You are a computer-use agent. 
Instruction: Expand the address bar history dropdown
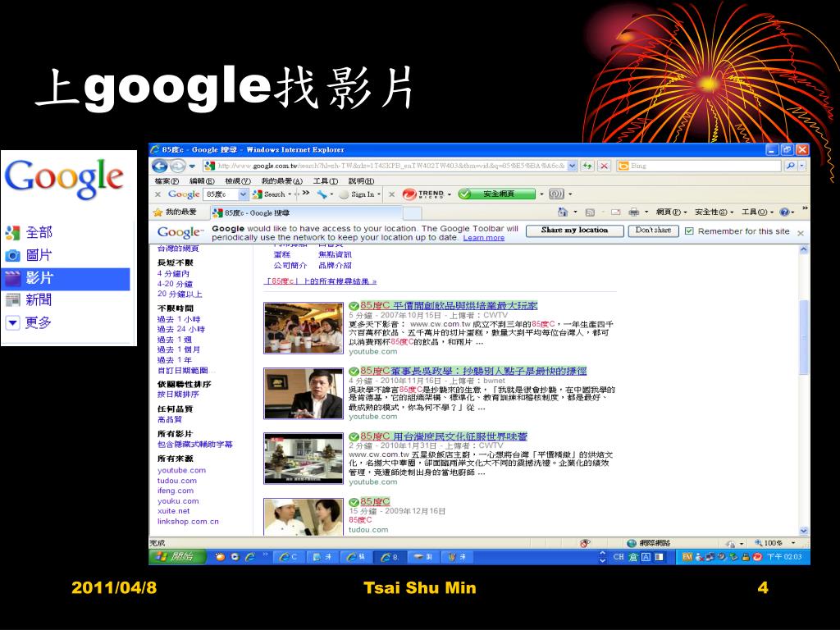[572, 166]
